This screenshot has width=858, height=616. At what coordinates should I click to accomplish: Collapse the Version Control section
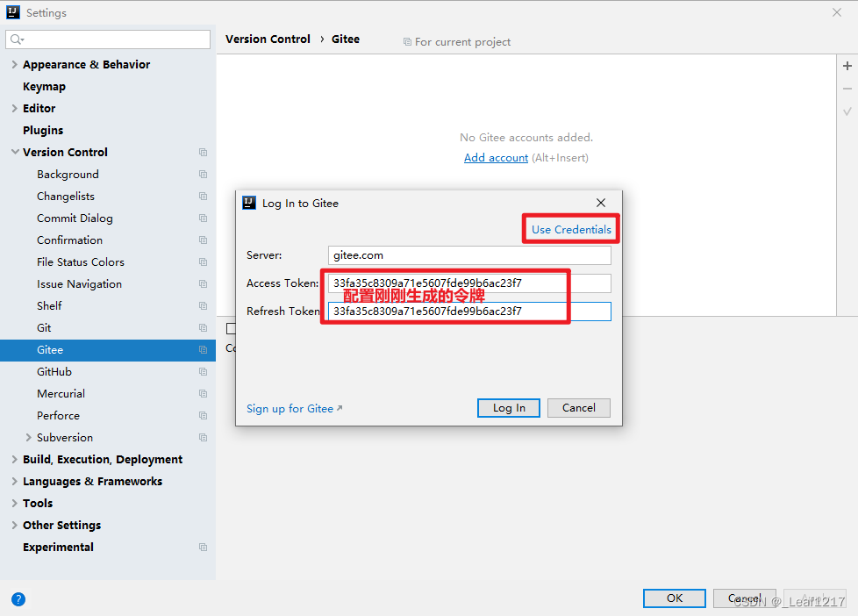click(15, 152)
